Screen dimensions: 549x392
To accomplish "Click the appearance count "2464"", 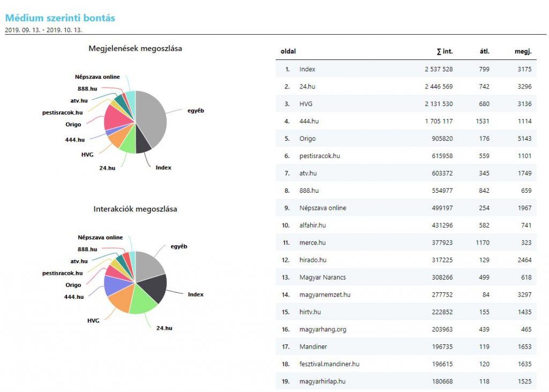I will pos(524,260).
